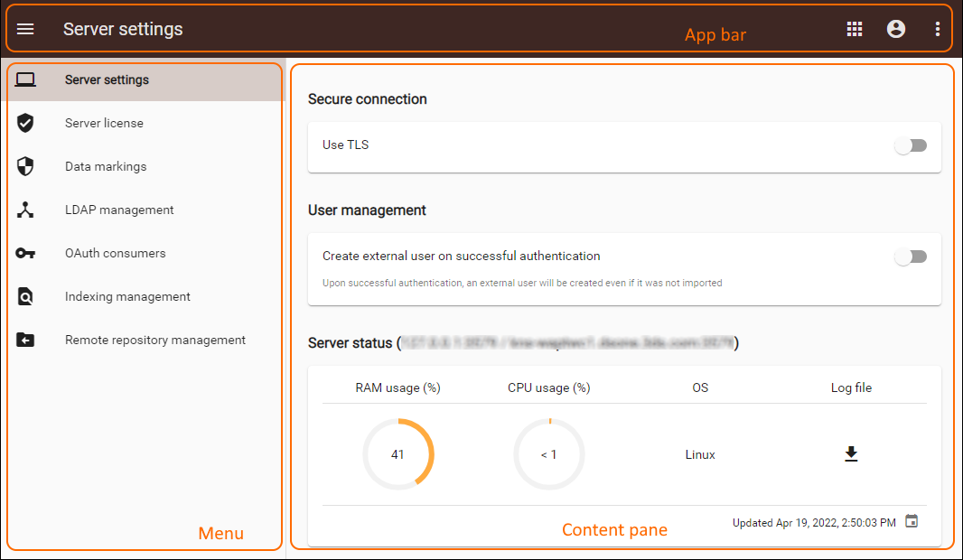
Task: Click the CPU usage circular gauge
Action: pyautogui.click(x=549, y=454)
